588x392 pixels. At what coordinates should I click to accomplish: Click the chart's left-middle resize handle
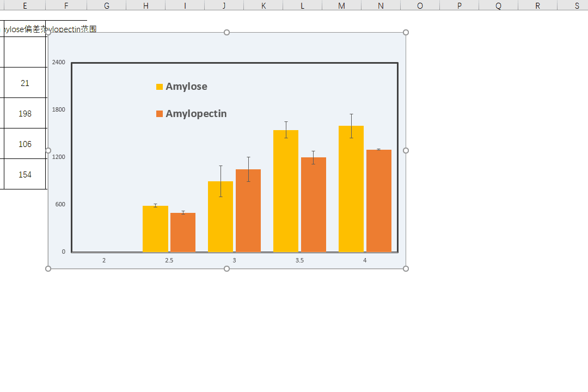coord(48,150)
